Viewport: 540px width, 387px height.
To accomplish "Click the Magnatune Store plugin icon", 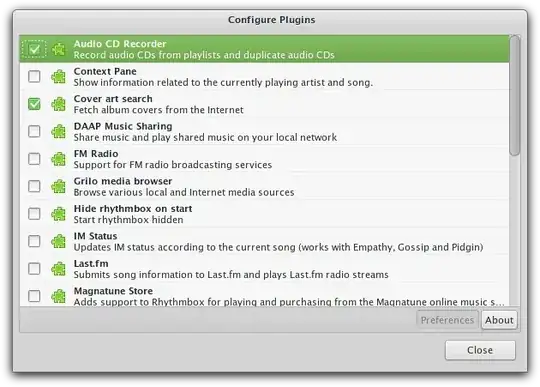I will click(59, 296).
